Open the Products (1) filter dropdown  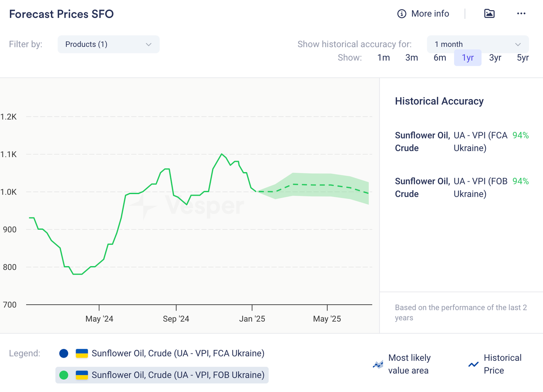click(x=108, y=44)
